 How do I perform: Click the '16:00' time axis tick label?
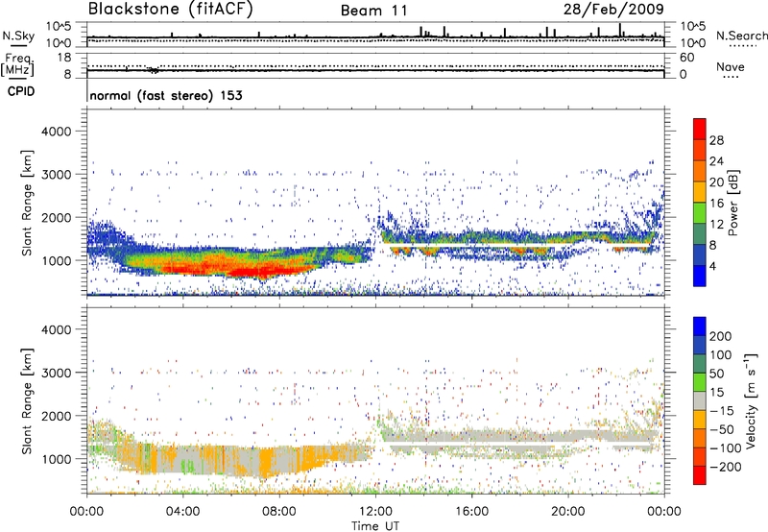tap(471, 512)
